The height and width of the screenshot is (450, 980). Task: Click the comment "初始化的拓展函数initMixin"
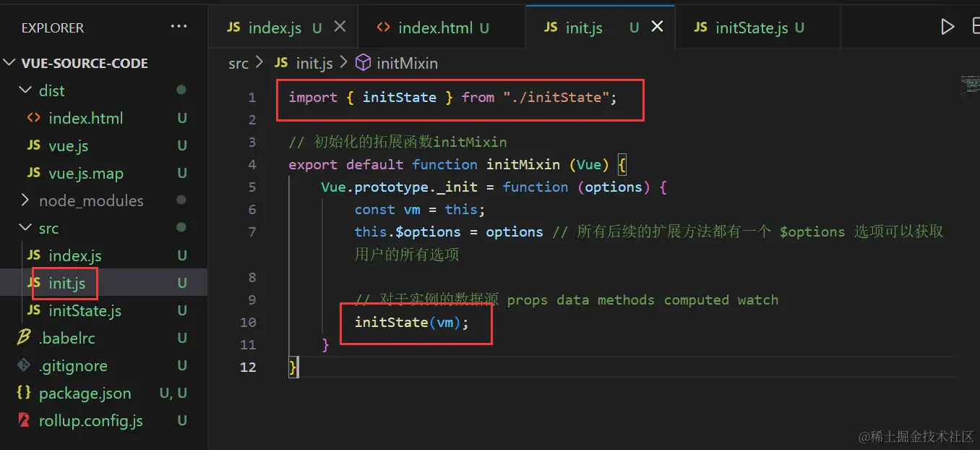coord(397,142)
